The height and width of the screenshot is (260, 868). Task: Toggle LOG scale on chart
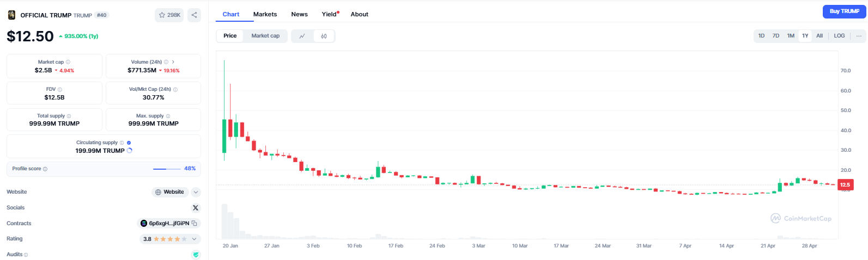tap(839, 36)
